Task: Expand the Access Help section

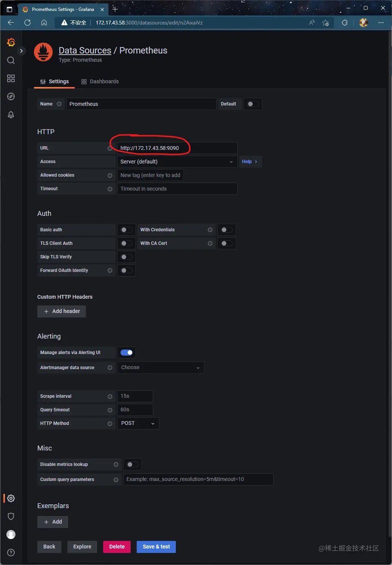Action: point(250,162)
